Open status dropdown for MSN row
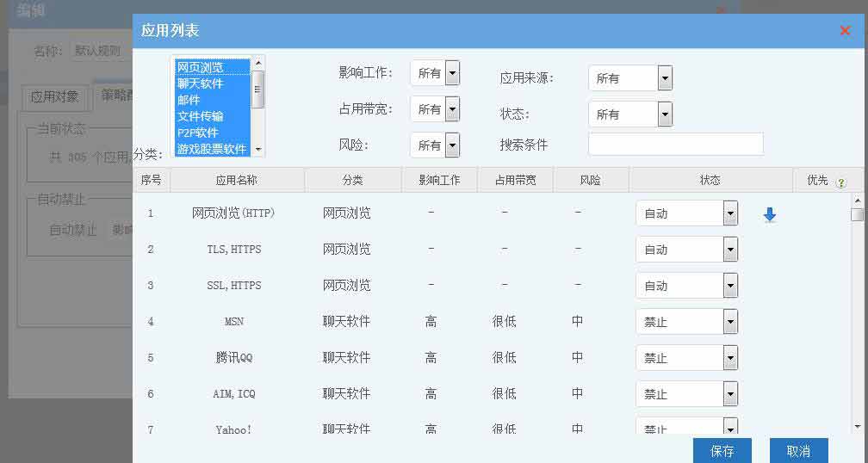This screenshot has height=463, width=868. [x=730, y=322]
